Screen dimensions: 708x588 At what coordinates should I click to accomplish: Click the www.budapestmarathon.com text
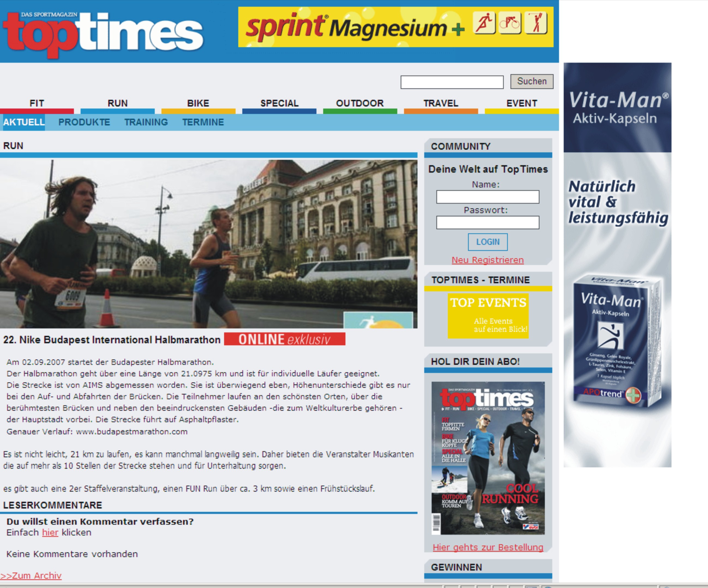(x=132, y=432)
